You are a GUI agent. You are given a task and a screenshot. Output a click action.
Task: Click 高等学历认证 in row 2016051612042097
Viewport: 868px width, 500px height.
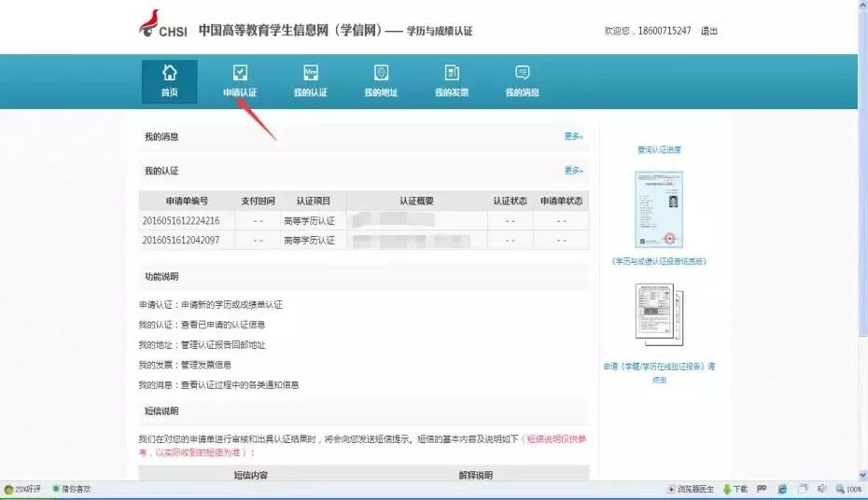(310, 240)
